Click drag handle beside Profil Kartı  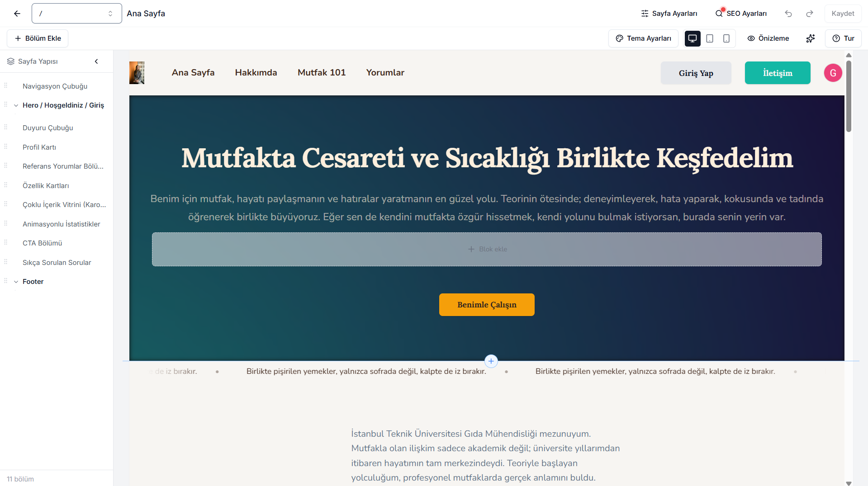pos(6,146)
